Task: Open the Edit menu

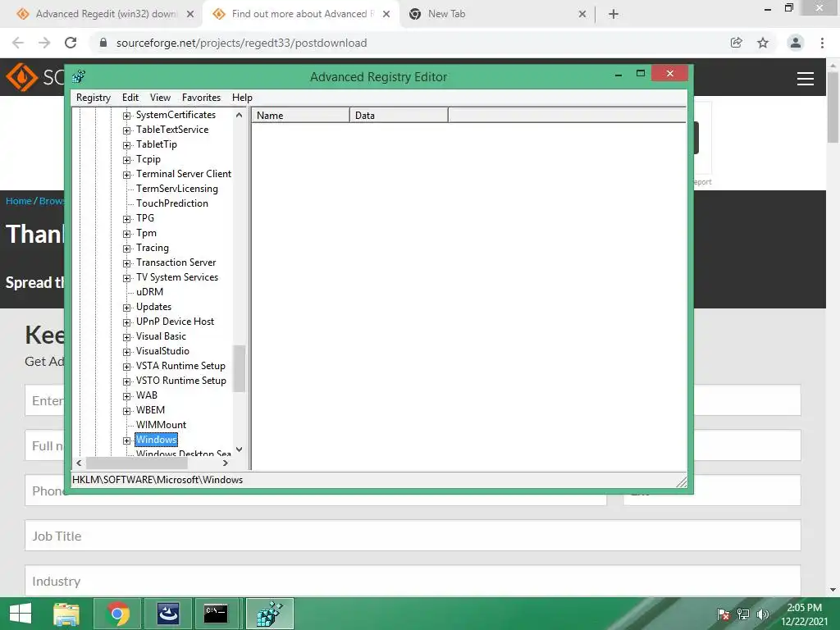Action: point(130,98)
